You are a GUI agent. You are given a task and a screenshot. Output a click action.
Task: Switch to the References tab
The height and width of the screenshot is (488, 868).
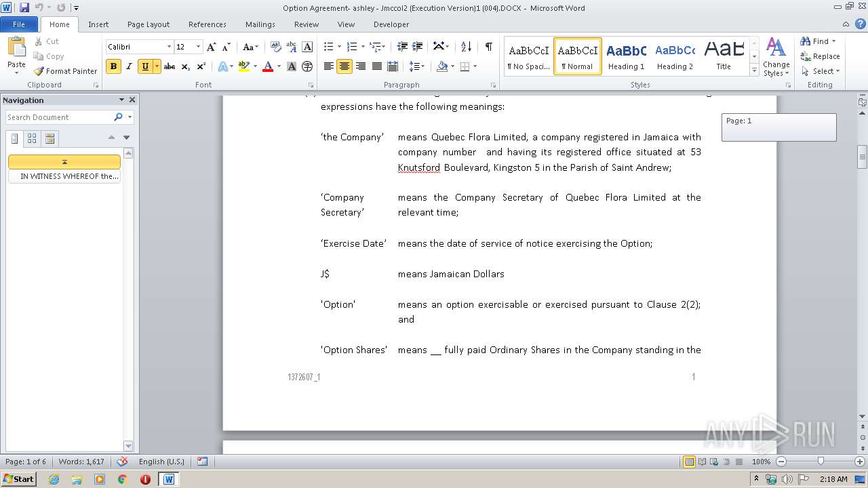208,24
